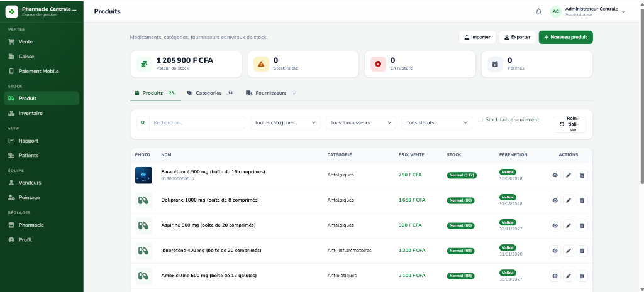The image size is (644, 292).
Task: Click barcode 6130000000017
Action: click(x=178, y=179)
